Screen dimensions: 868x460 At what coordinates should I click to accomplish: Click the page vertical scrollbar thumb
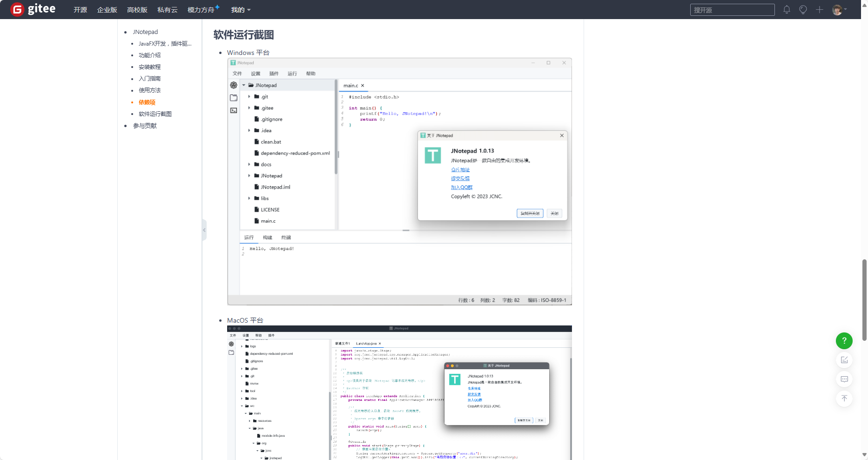[x=864, y=300]
